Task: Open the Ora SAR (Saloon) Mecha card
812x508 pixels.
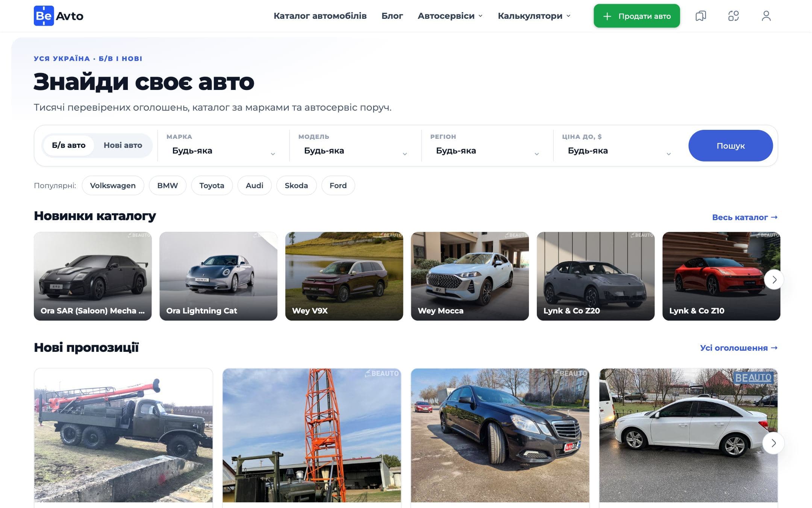Action: 93,276
